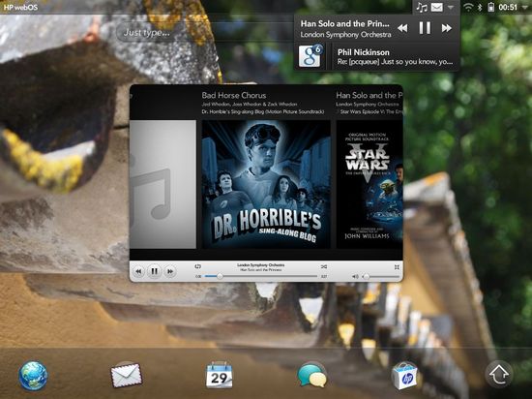Image resolution: width=532 pixels, height=399 pixels.
Task: Toggle repeat in the music player
Action: tap(197, 266)
